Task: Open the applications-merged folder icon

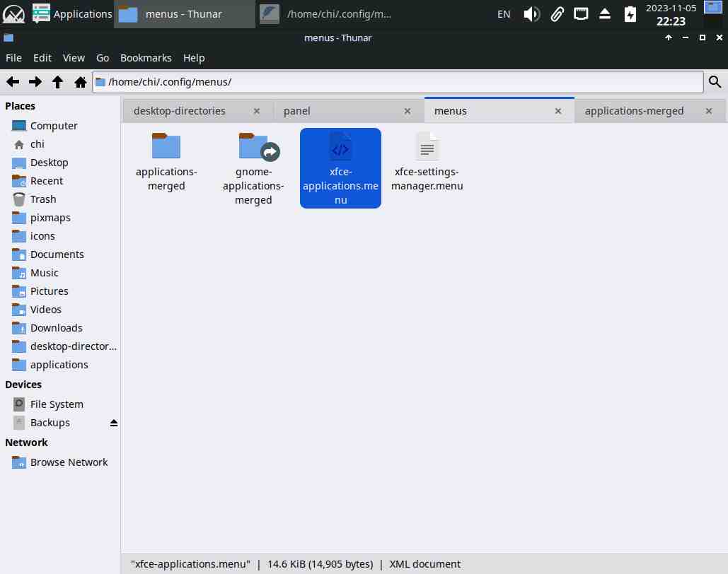Action: [166, 147]
